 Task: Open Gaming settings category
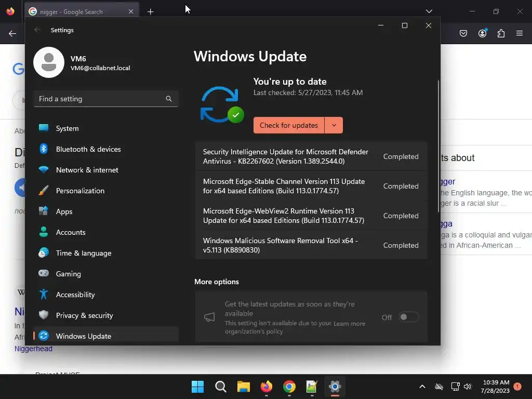click(x=106, y=274)
